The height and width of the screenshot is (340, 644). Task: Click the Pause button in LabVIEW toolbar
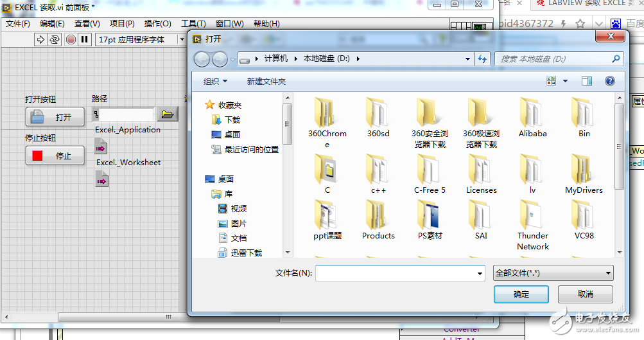85,39
